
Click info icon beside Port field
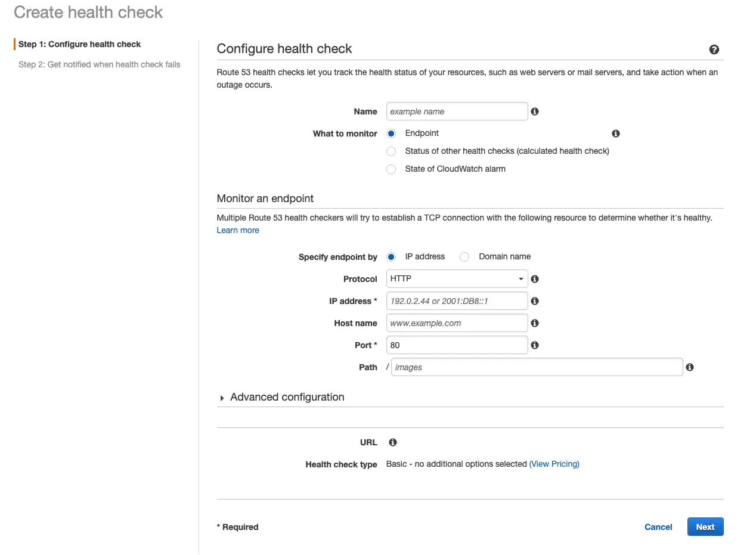[x=535, y=345]
